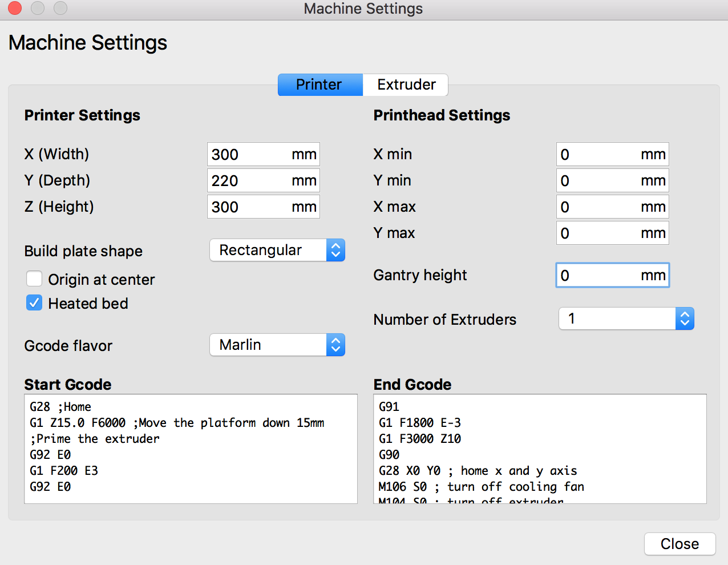Enable the Origin at center checkbox
Viewport: 728px width, 565px height.
pos(34,279)
